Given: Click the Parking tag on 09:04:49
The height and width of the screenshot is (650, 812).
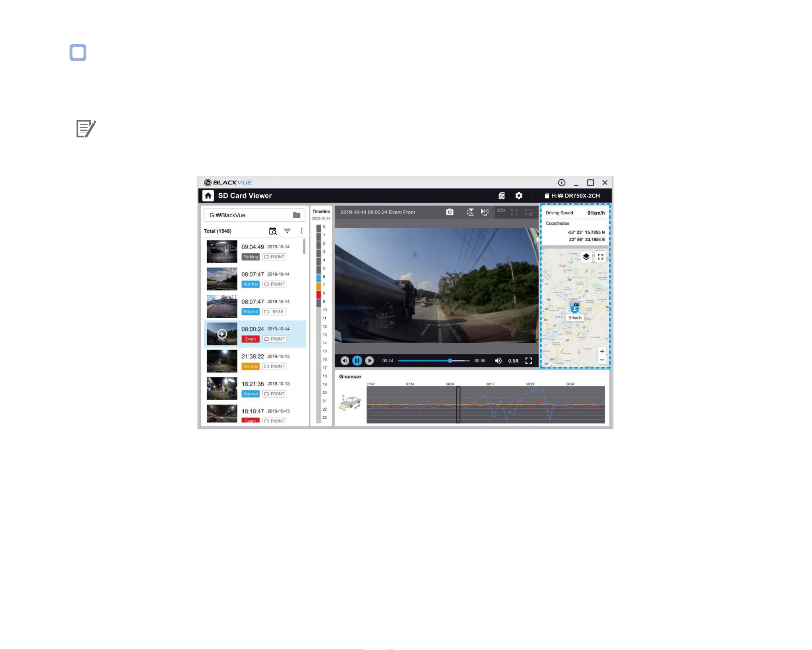Looking at the screenshot, I should pos(250,257).
